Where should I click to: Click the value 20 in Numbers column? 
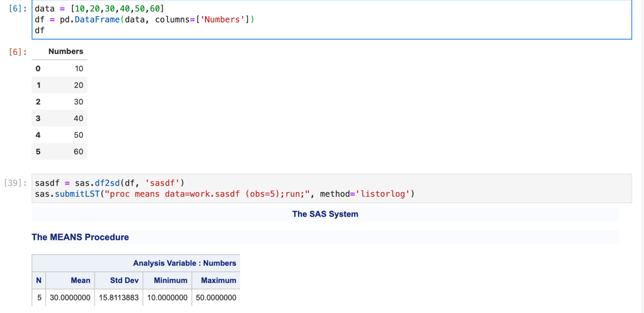[x=78, y=85]
